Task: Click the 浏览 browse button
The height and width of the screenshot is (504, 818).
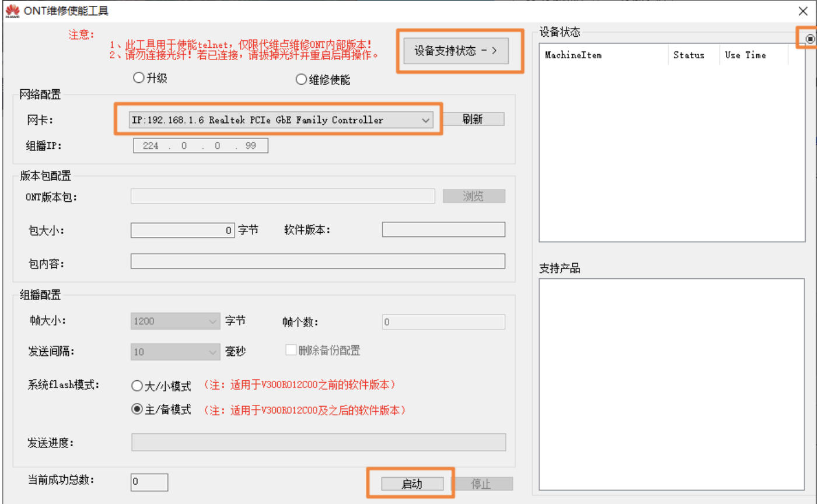Action: click(x=474, y=196)
